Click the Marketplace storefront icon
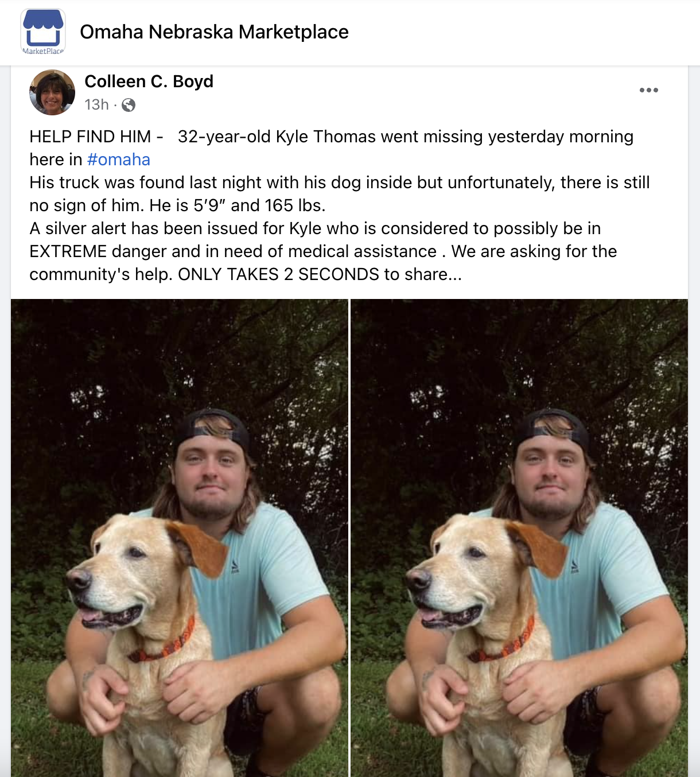Viewport: 700px width, 777px height. click(x=43, y=30)
